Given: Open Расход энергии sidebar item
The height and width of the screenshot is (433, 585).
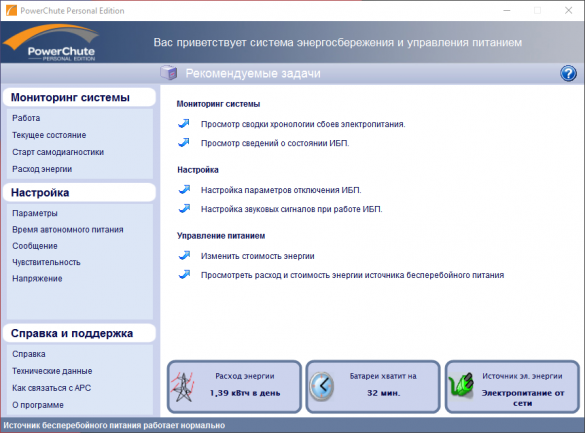Looking at the screenshot, I should (42, 169).
